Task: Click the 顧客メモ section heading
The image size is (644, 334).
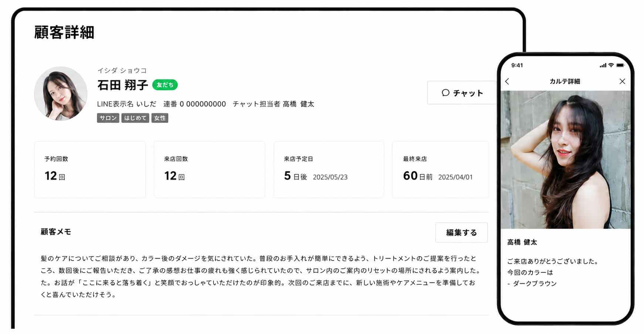Action: [x=56, y=232]
